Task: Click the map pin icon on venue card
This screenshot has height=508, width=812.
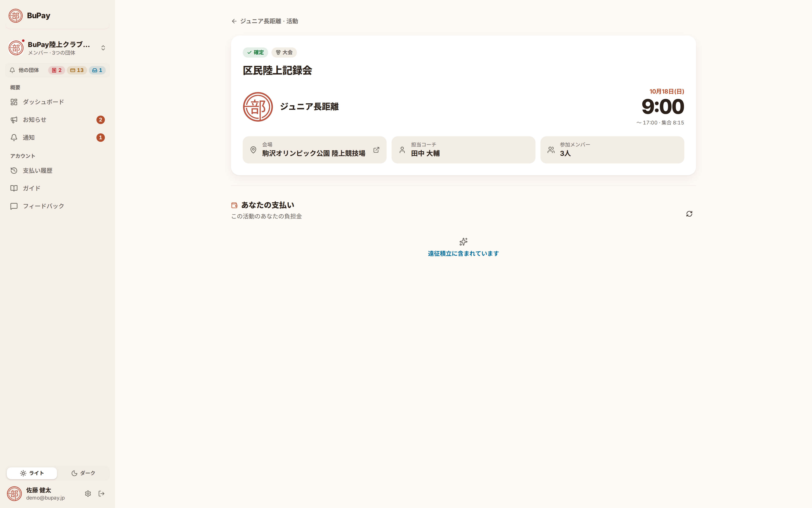Action: pyautogui.click(x=253, y=150)
